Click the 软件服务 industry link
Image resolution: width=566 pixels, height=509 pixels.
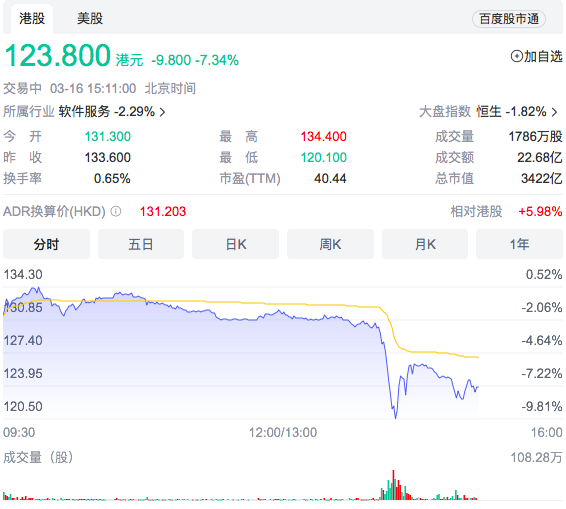click(x=84, y=112)
